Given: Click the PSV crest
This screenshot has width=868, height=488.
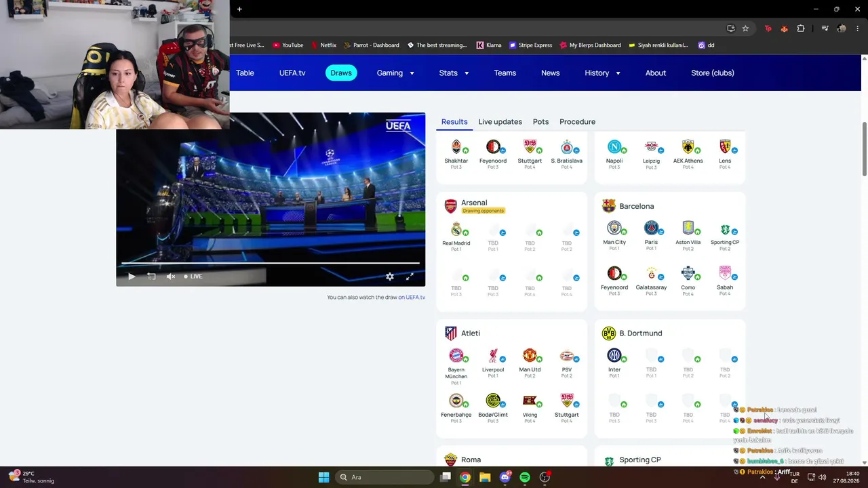Looking at the screenshot, I should coord(566,355).
